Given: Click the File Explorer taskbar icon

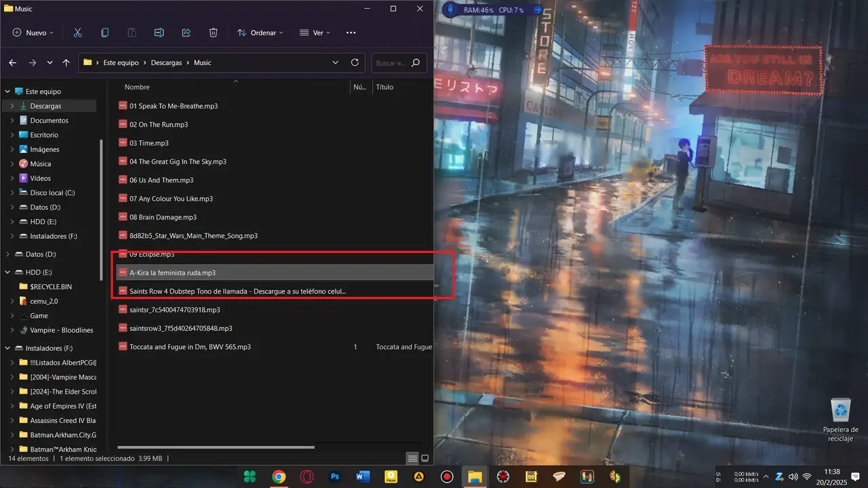Looking at the screenshot, I should tap(475, 476).
